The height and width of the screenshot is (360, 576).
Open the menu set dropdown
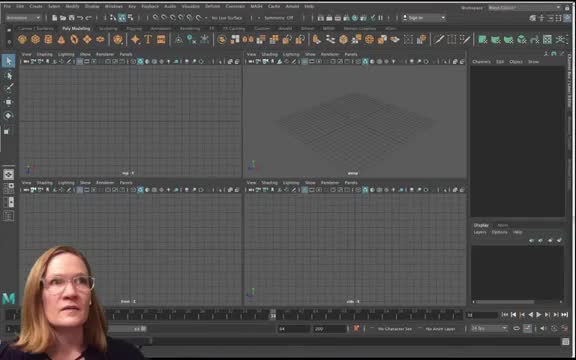pyautogui.click(x=23, y=18)
